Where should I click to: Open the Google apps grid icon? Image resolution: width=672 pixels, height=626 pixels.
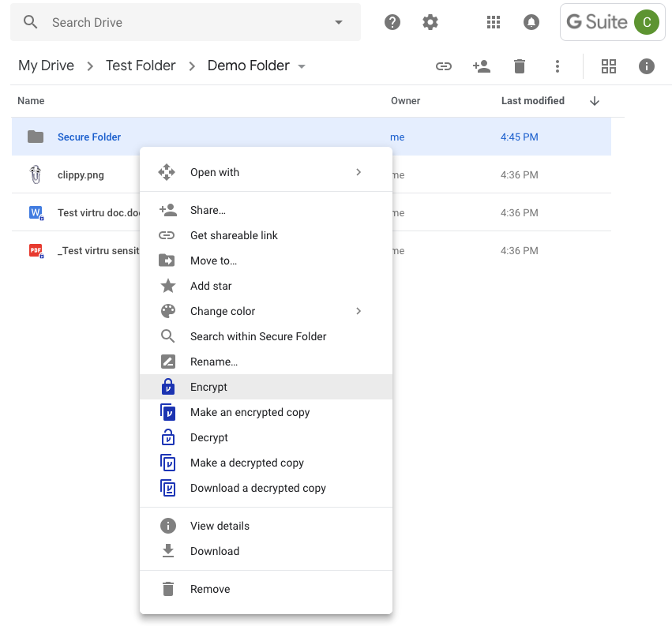(494, 22)
